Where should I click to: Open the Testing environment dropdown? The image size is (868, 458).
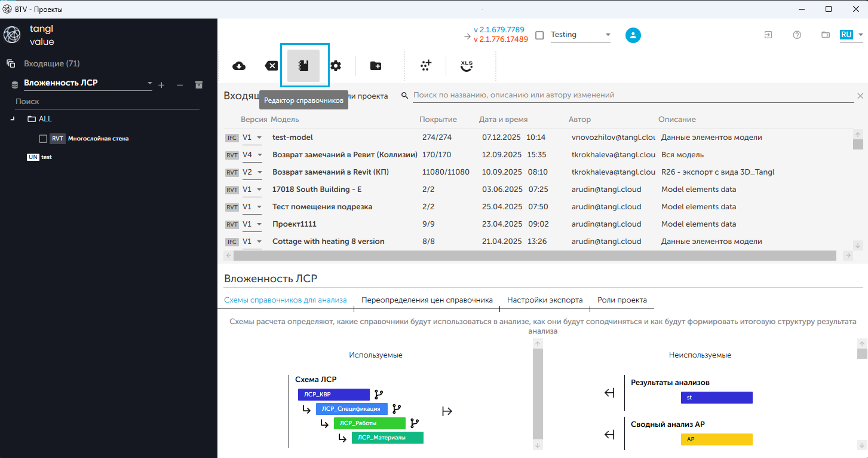(608, 35)
